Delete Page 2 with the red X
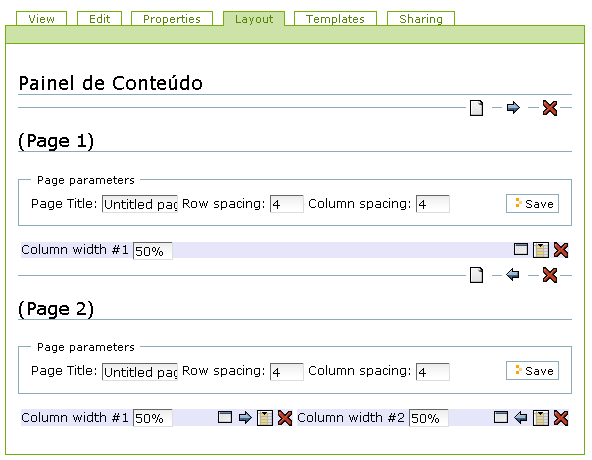This screenshot has width=592, height=460. pos(550,275)
